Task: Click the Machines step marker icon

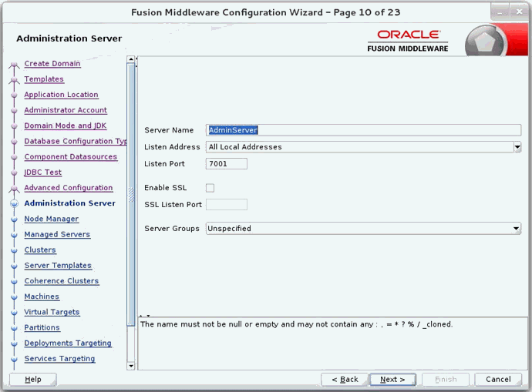Action: 14,297
